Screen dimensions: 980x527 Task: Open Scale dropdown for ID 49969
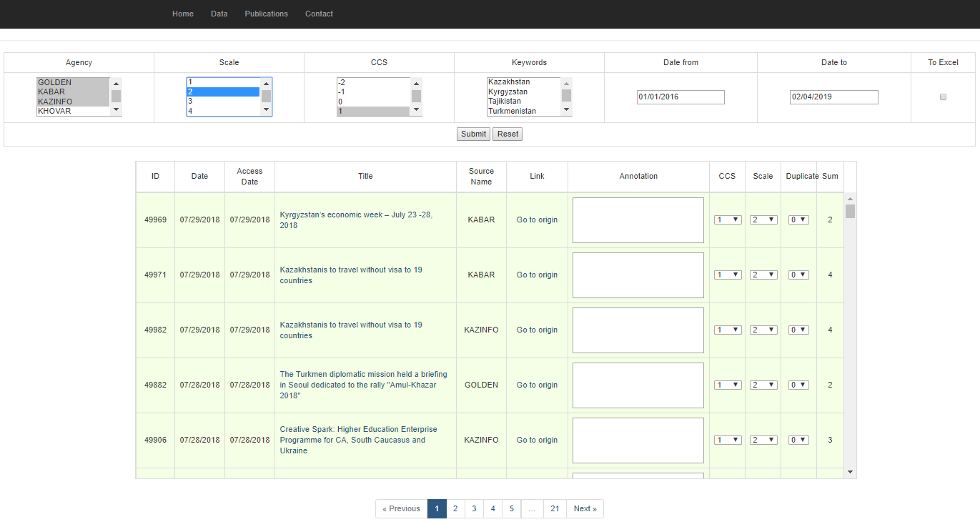(x=763, y=220)
